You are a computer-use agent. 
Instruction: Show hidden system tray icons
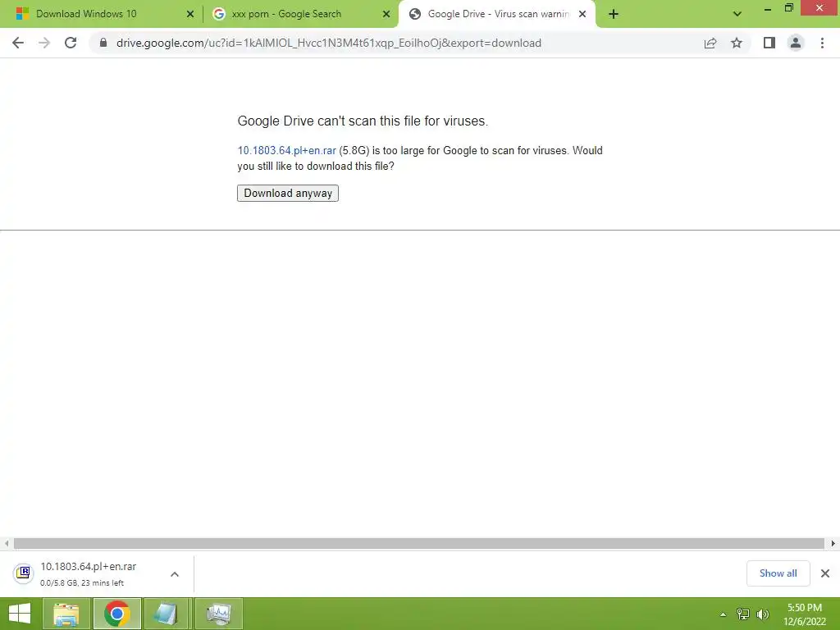point(724,614)
